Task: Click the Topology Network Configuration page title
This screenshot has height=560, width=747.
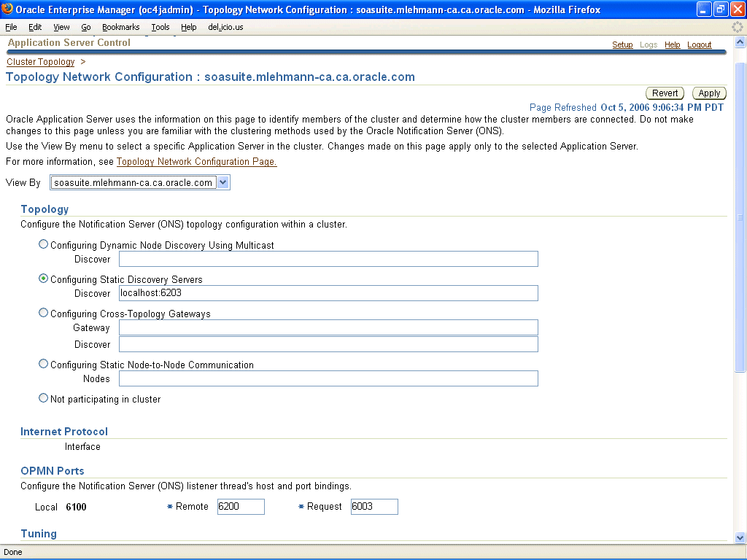Action: [x=210, y=77]
